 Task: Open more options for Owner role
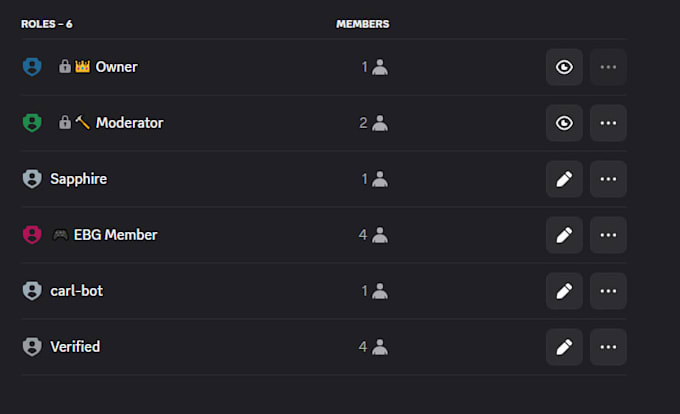pos(608,67)
